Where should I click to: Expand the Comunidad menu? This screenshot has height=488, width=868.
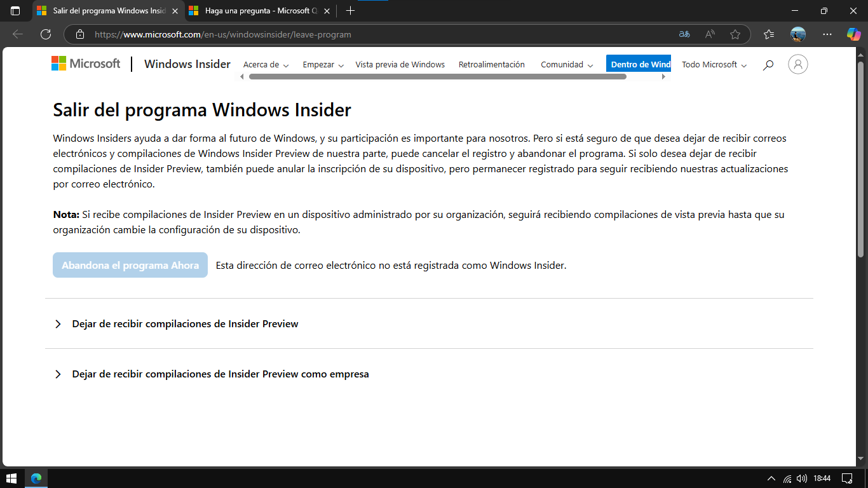[567, 64]
